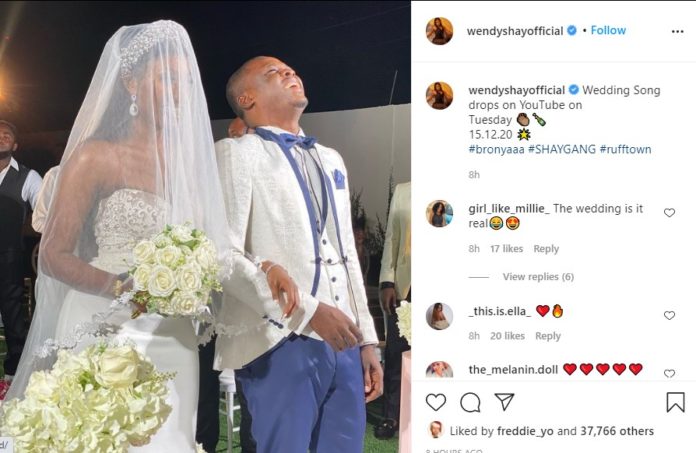Reply to _this.is.ella_'s comment
696x453 pixels.
(x=548, y=336)
